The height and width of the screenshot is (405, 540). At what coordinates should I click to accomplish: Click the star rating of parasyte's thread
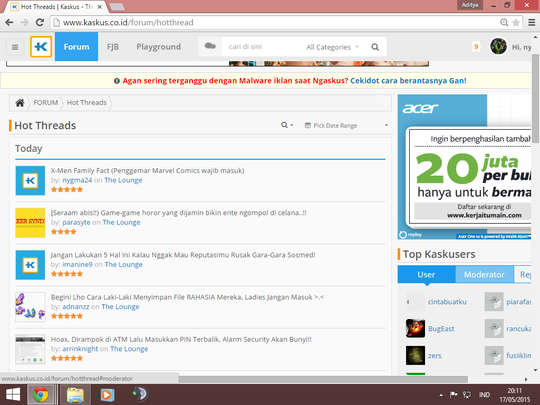pyautogui.click(x=64, y=232)
